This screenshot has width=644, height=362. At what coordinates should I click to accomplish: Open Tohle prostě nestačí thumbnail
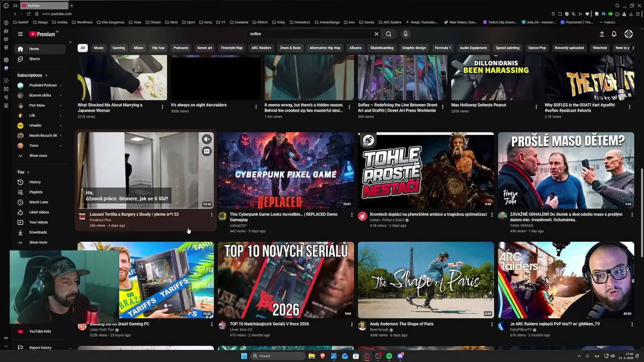pyautogui.click(x=426, y=170)
